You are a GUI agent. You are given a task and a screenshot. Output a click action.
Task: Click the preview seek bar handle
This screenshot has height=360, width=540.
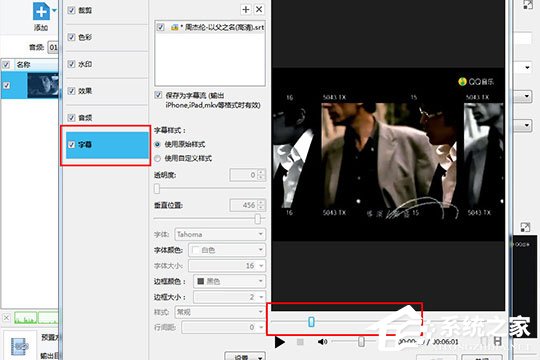(311, 322)
